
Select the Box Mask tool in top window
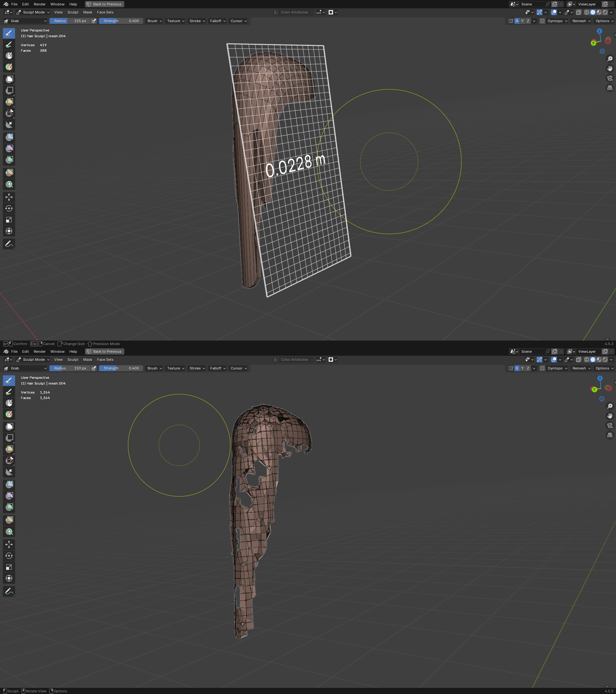(x=9, y=79)
